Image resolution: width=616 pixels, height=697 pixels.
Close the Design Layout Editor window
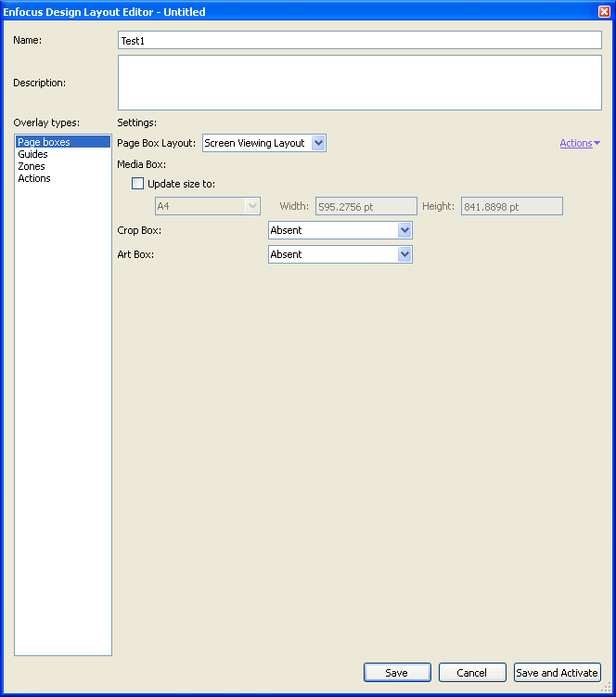(605, 11)
